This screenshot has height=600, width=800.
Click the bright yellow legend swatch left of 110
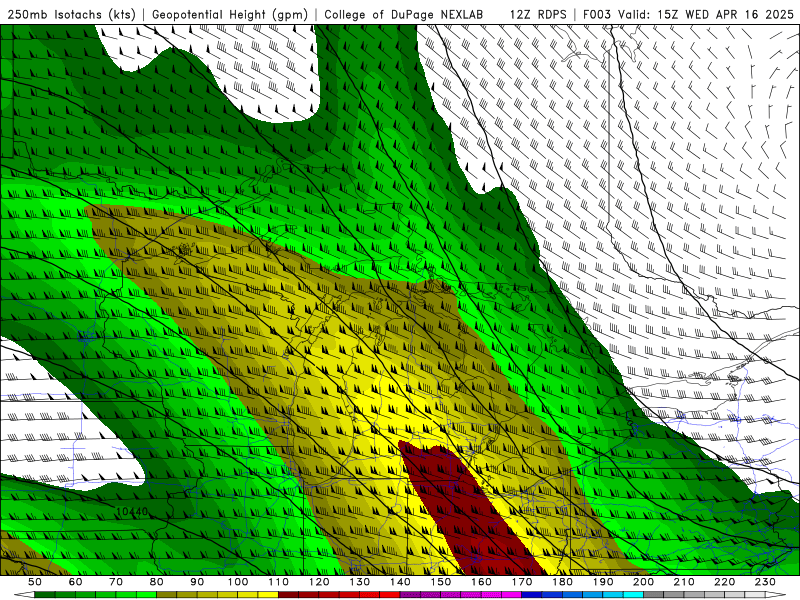pyautogui.click(x=268, y=595)
